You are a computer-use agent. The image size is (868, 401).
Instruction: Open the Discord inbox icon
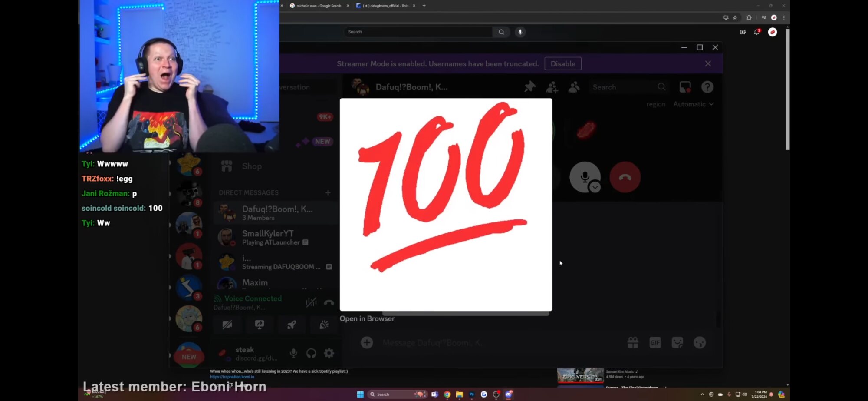(x=685, y=87)
